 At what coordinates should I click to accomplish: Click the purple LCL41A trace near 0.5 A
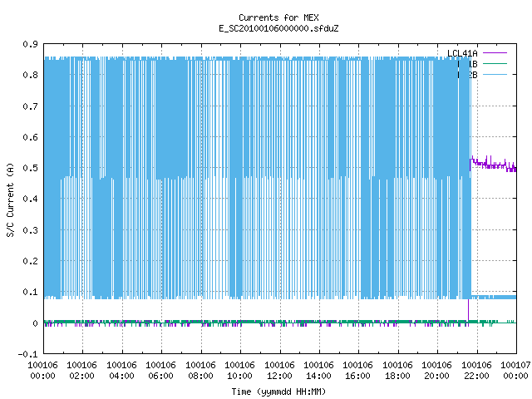coord(494,165)
